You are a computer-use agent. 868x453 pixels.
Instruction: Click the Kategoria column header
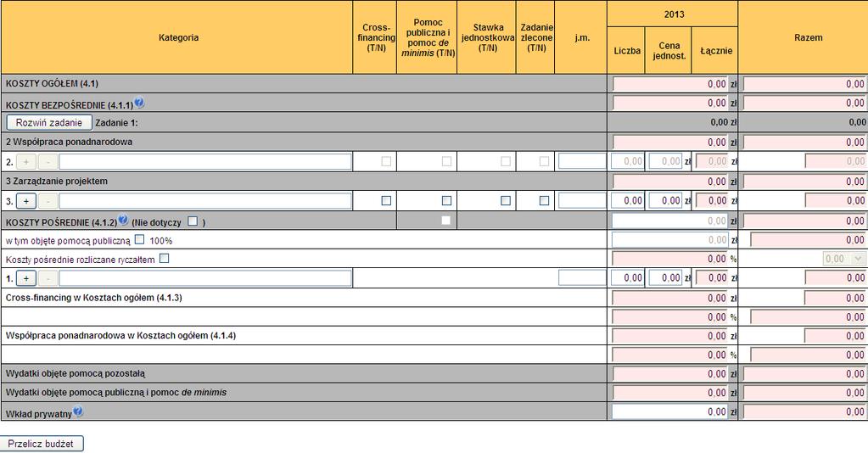click(178, 37)
